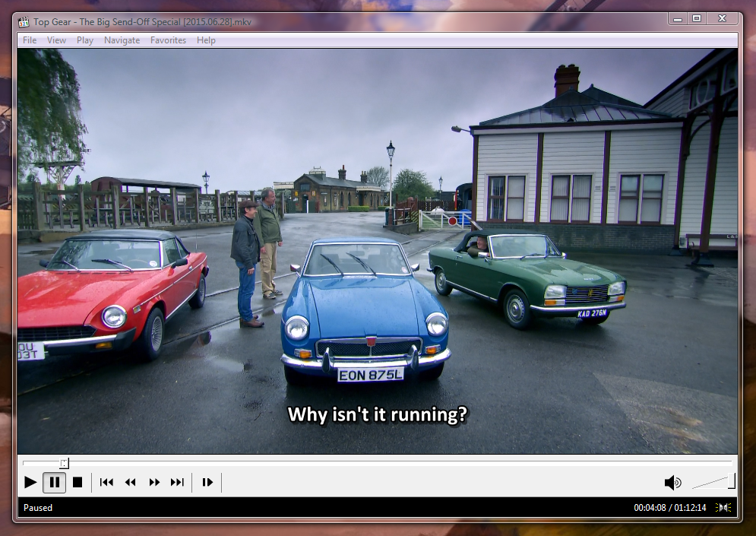Jump to the middle of the seek bar
The height and width of the screenshot is (536, 756).
(378, 463)
